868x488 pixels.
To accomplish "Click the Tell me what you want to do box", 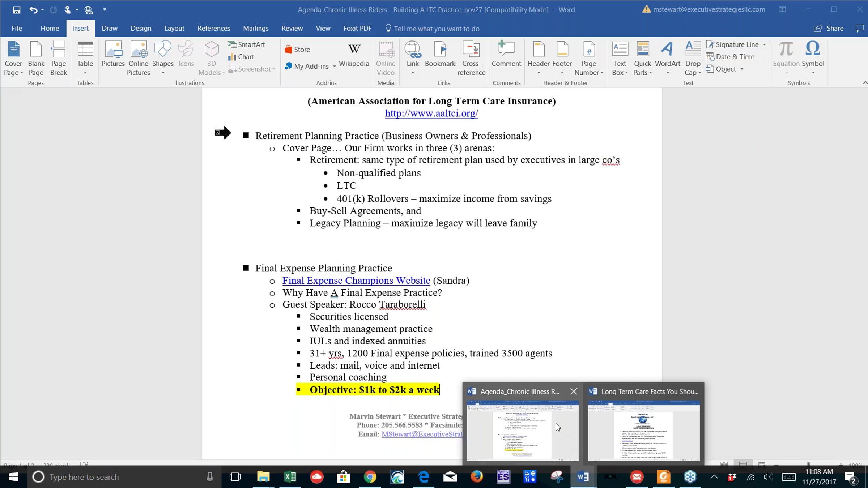I will [x=433, y=29].
